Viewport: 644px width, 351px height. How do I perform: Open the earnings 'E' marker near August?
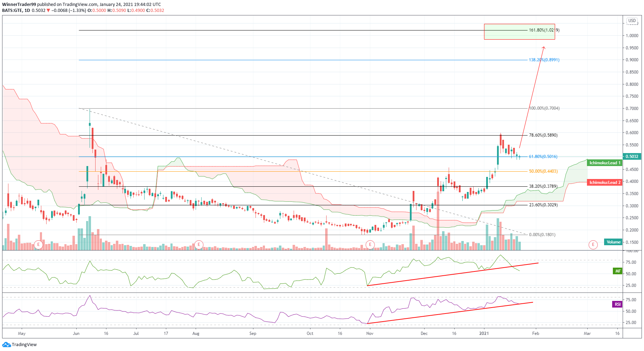[199, 245]
